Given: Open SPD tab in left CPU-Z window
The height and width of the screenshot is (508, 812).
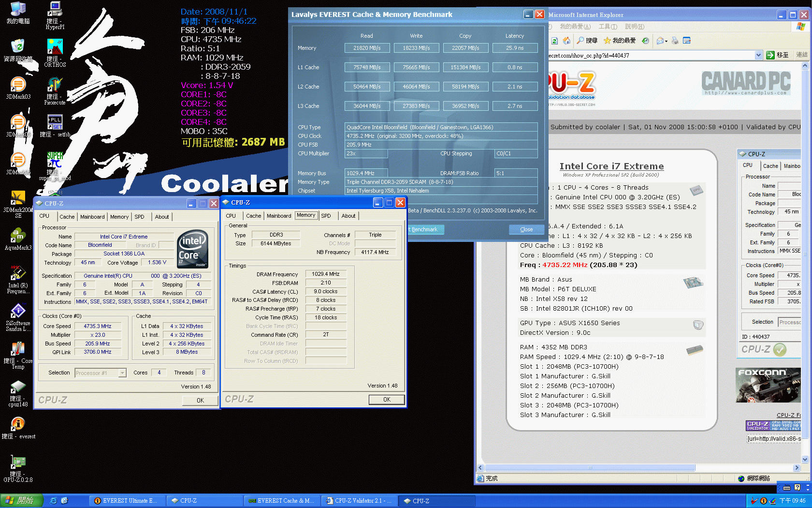Looking at the screenshot, I should [139, 217].
